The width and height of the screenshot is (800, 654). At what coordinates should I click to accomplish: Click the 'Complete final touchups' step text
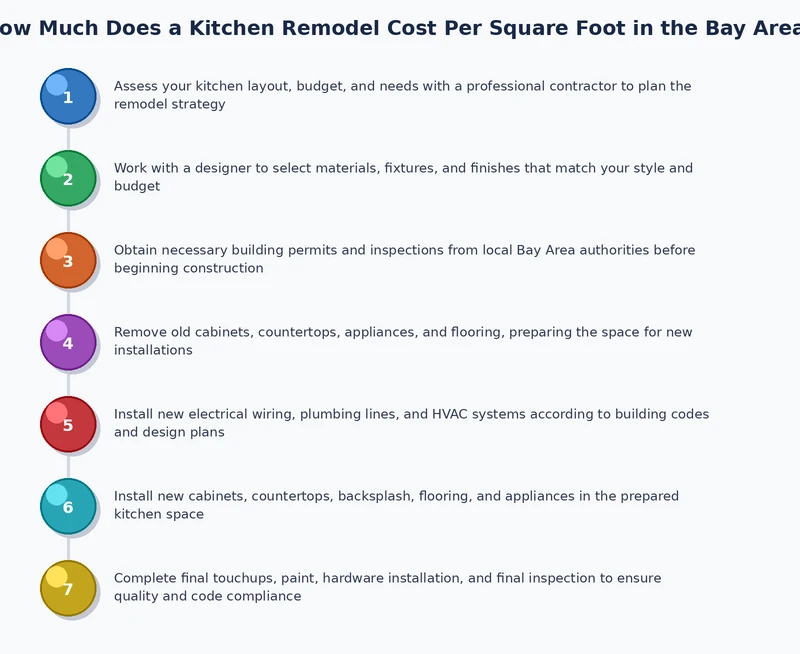point(388,587)
